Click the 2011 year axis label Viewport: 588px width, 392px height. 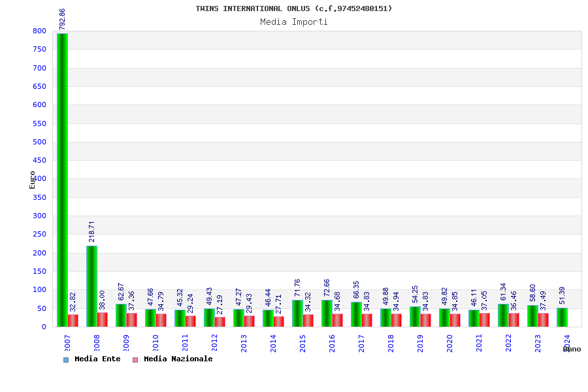click(x=186, y=343)
